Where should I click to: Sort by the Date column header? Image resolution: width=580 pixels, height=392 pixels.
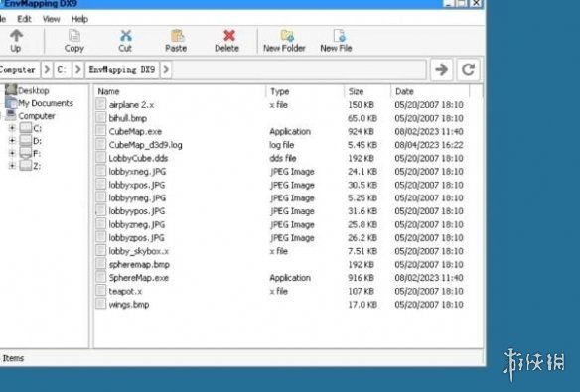(x=430, y=91)
